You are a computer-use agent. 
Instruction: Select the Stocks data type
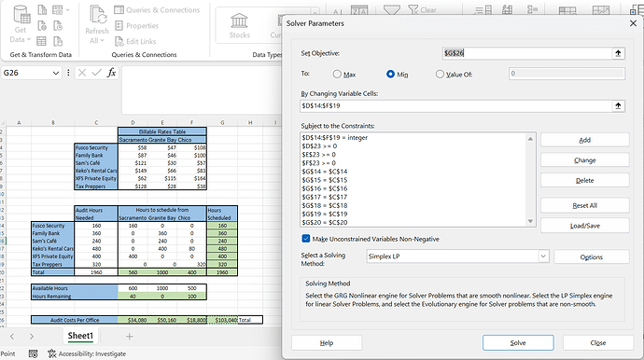tap(240, 26)
